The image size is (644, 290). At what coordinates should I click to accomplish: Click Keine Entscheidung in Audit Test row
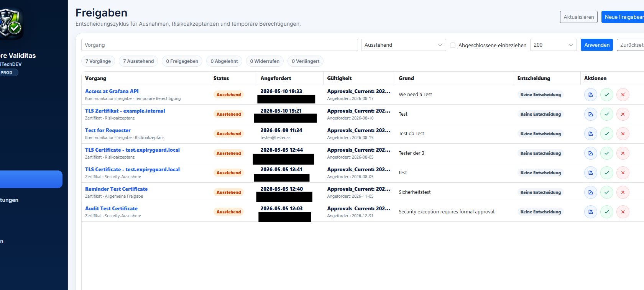coord(540,212)
